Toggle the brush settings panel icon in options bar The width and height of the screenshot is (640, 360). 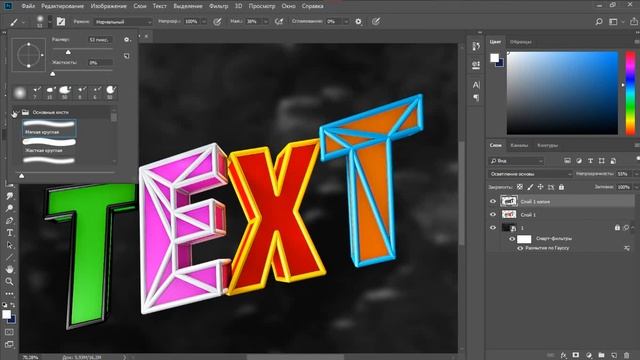(61, 22)
